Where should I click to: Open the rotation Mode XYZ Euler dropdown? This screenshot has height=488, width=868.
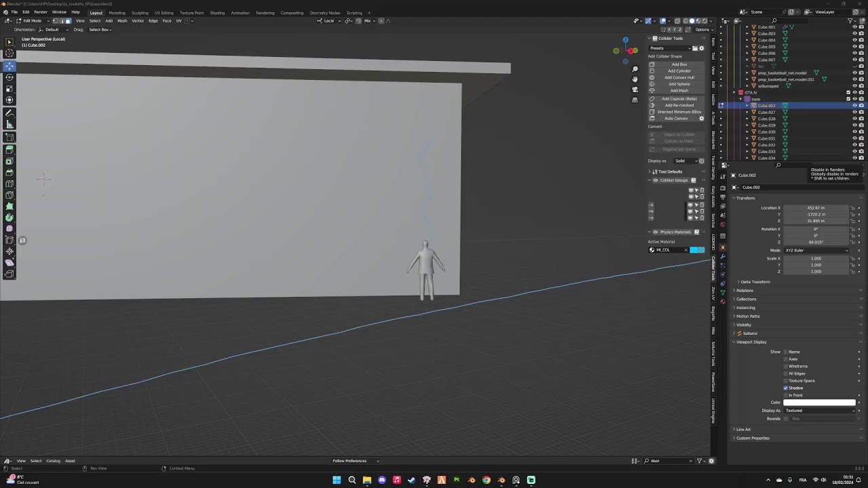tap(816, 250)
